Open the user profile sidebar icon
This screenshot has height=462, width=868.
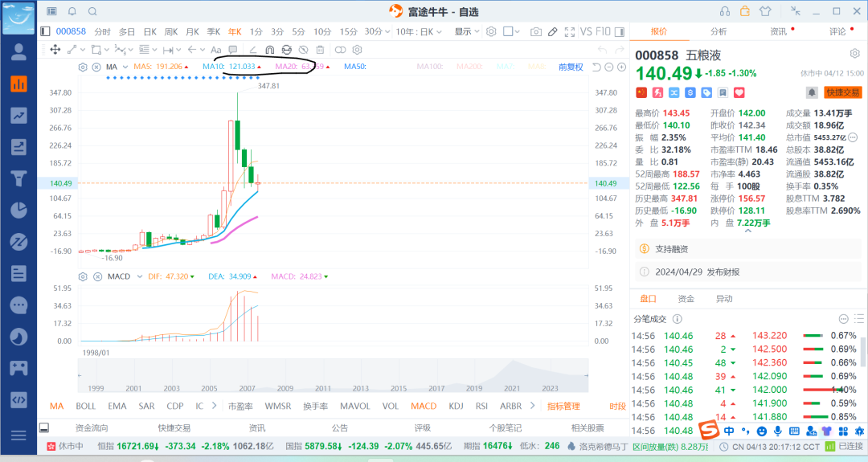pos(18,52)
